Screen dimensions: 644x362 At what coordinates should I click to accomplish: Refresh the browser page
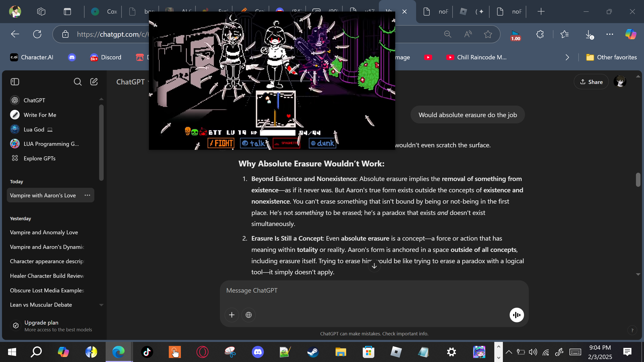coord(37,34)
